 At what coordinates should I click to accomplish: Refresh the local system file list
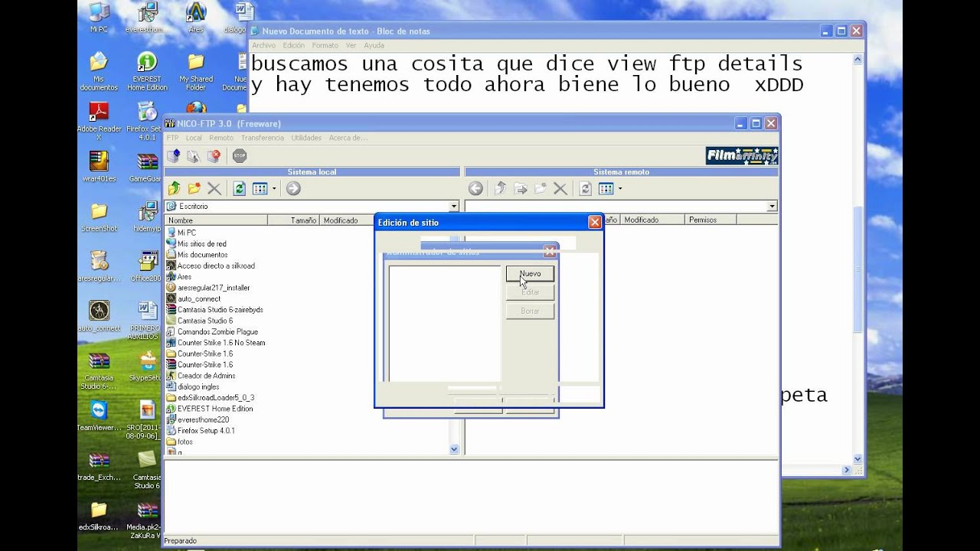(240, 188)
